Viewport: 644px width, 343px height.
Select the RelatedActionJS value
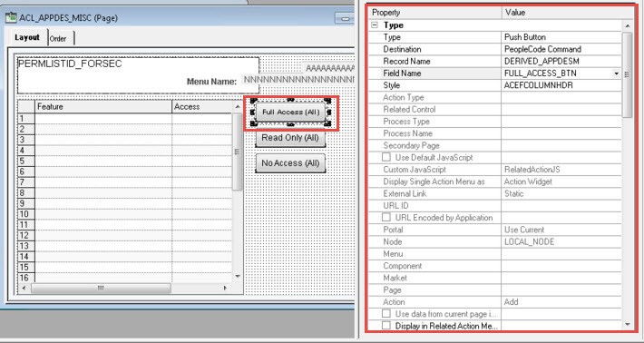point(532,170)
